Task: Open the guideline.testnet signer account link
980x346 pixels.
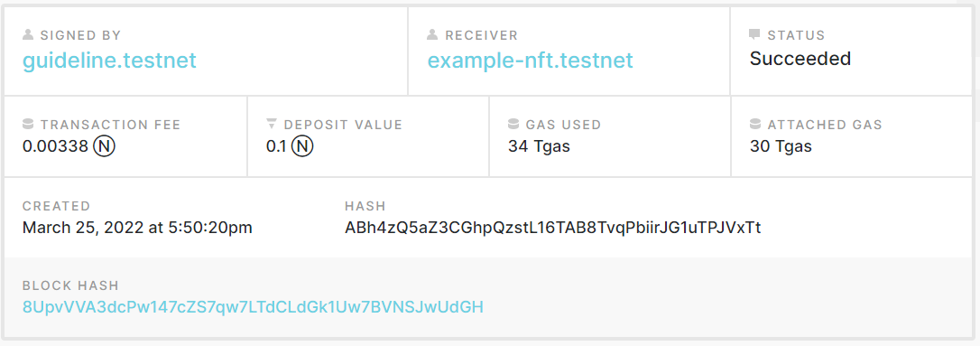Action: pos(109,60)
